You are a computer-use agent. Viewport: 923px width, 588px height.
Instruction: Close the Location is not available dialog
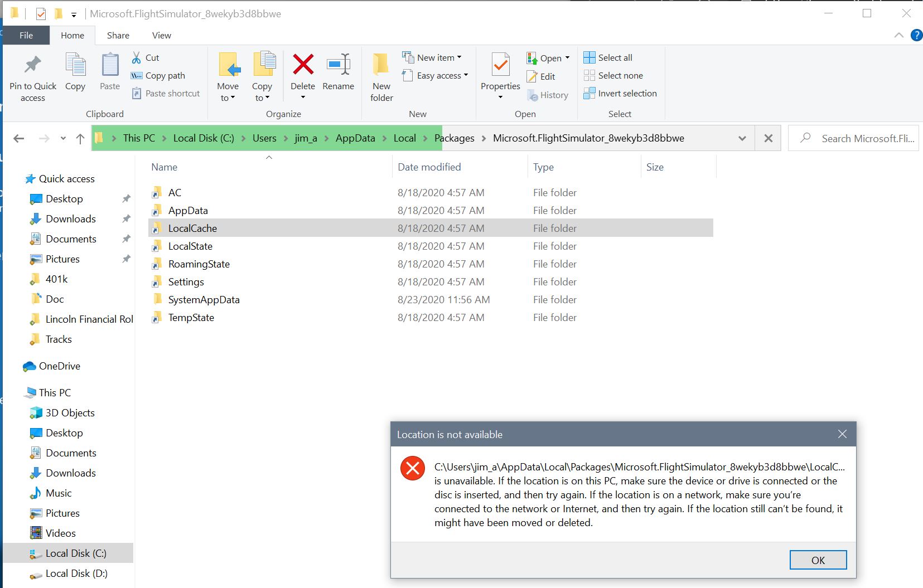click(x=842, y=434)
